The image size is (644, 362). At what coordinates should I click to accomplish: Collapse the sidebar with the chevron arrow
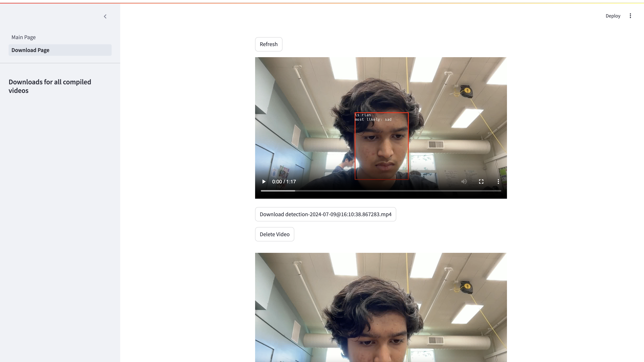105,16
